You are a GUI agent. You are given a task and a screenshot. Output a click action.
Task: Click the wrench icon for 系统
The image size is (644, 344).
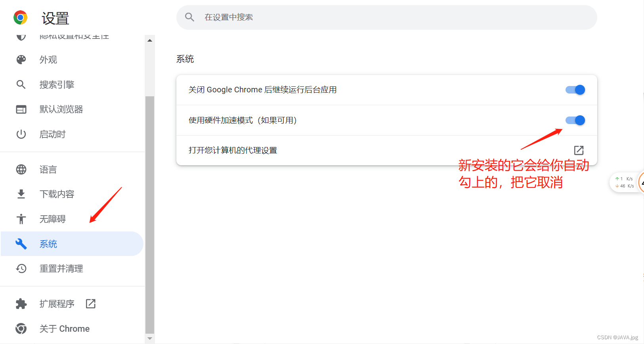[x=21, y=244]
